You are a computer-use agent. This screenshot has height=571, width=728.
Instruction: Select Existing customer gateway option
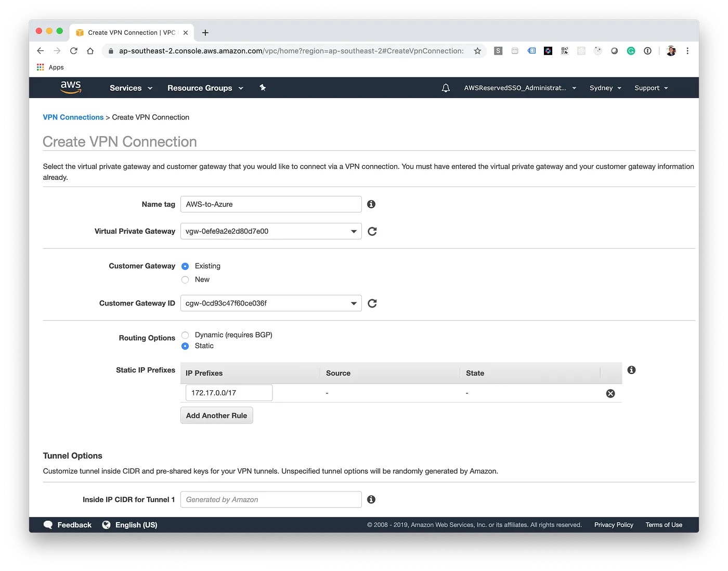pyautogui.click(x=185, y=267)
